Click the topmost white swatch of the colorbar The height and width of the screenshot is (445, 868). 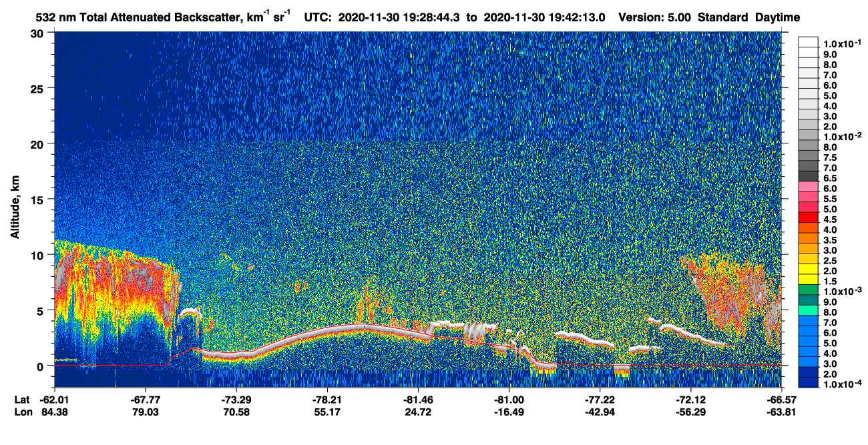click(808, 42)
